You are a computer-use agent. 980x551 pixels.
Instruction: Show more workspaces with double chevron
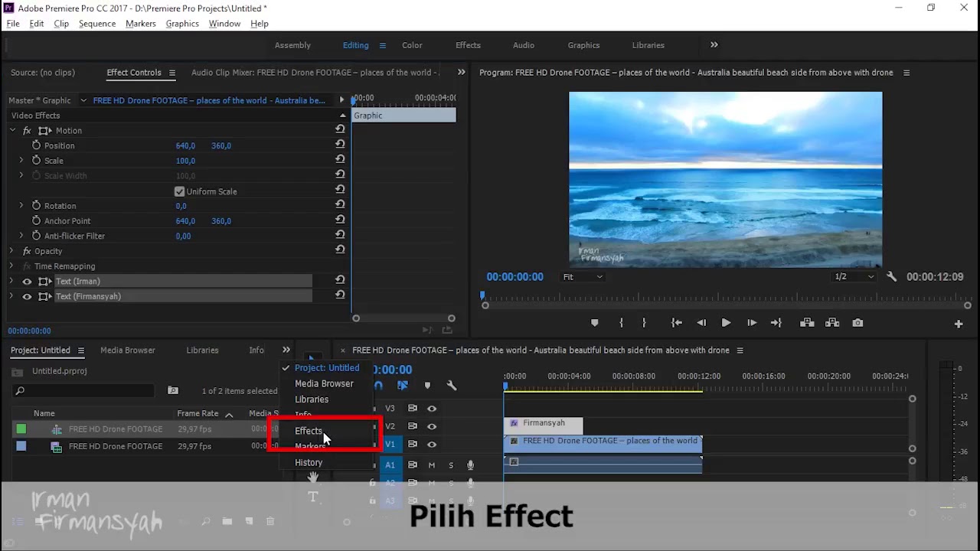[x=714, y=45]
